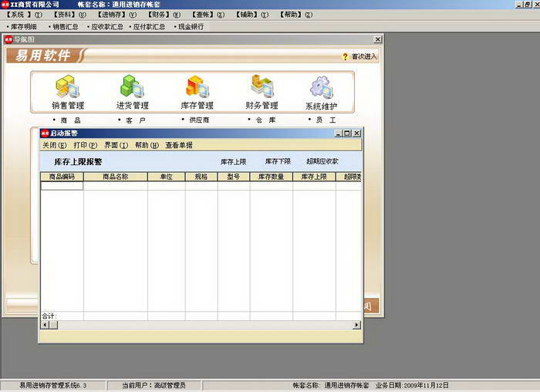Click the 单位 column header
The height and width of the screenshot is (392, 540).
(167, 177)
